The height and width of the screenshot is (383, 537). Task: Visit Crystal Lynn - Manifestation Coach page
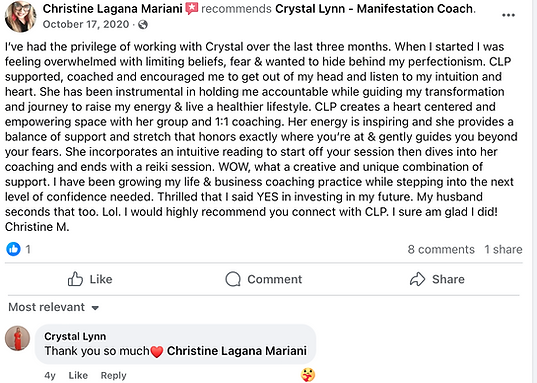[375, 9]
